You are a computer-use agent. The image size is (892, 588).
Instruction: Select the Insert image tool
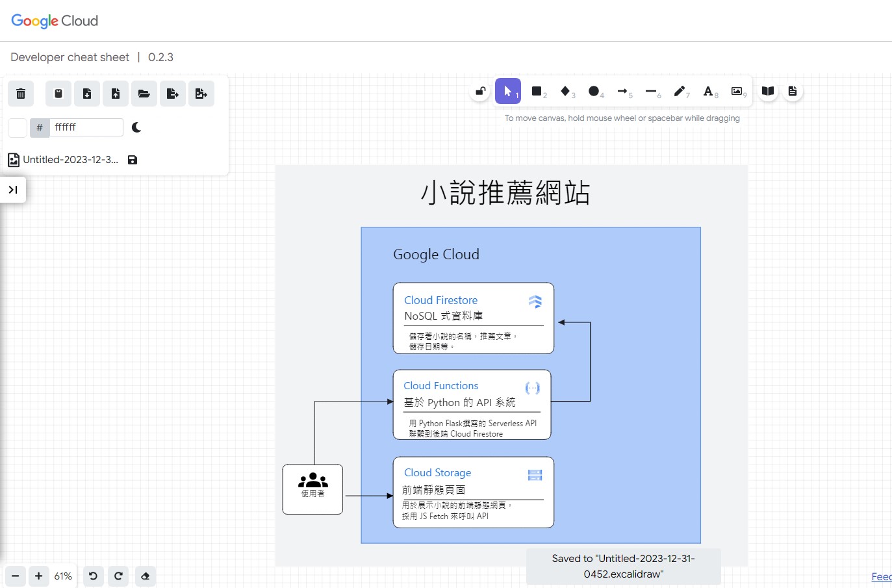click(x=737, y=91)
